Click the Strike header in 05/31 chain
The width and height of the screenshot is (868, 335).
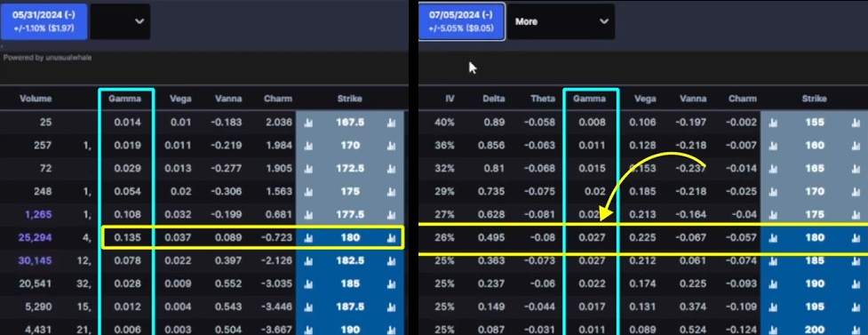point(349,99)
